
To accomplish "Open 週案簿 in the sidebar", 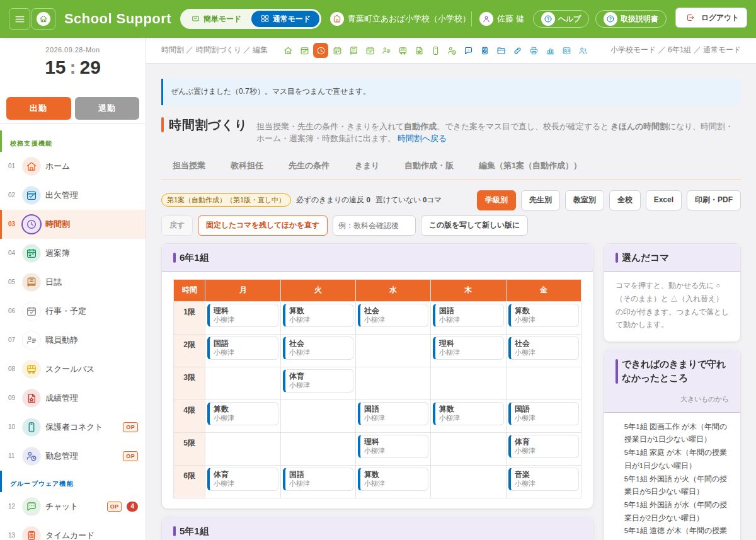I will point(73,253).
